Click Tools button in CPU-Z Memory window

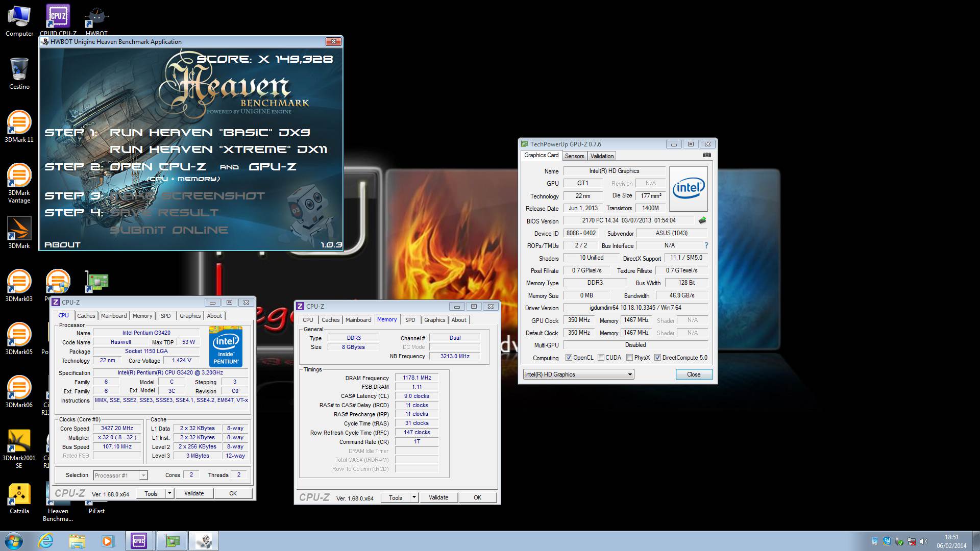[396, 497]
